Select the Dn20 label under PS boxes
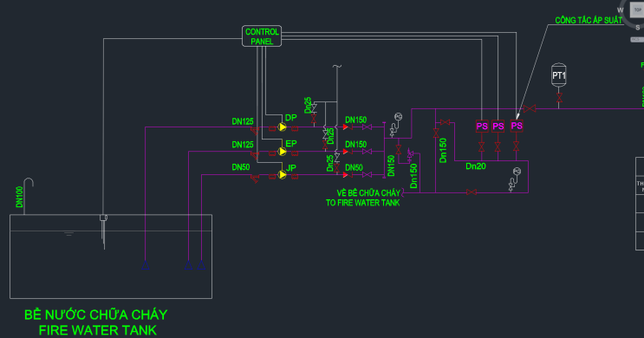 click(x=476, y=166)
